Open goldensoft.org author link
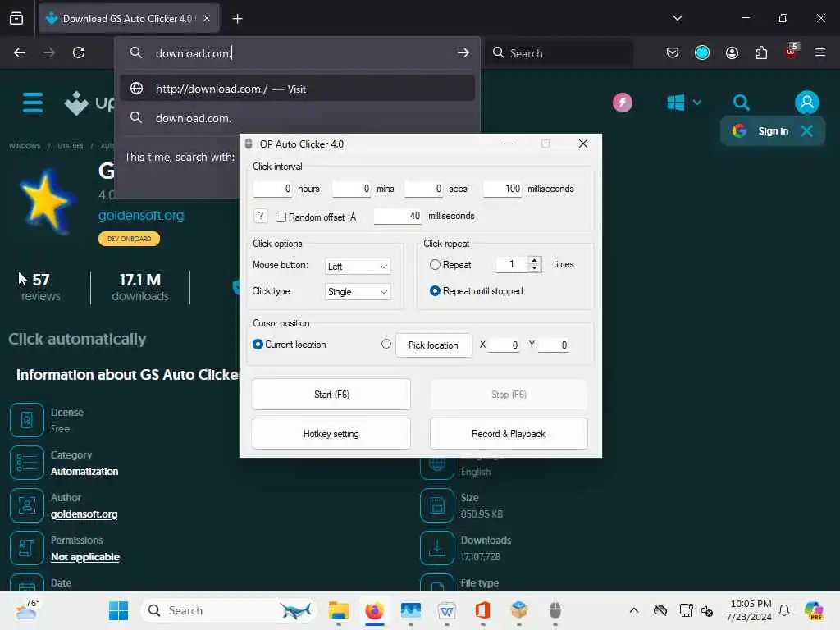Image resolution: width=840 pixels, height=630 pixels. pyautogui.click(x=84, y=514)
